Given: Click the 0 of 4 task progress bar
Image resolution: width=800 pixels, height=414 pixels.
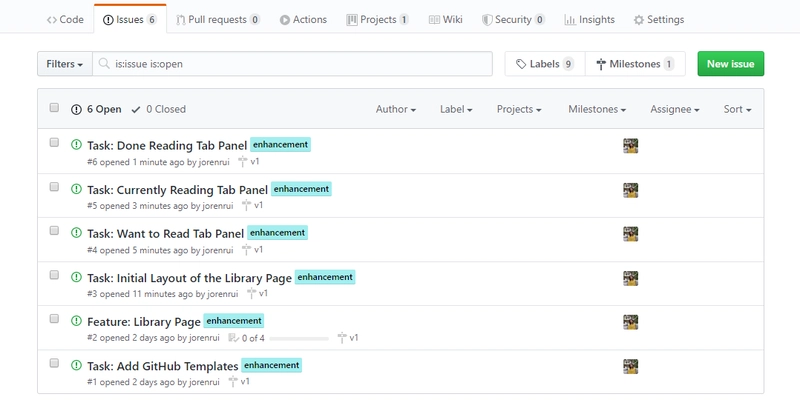Looking at the screenshot, I should [300, 338].
